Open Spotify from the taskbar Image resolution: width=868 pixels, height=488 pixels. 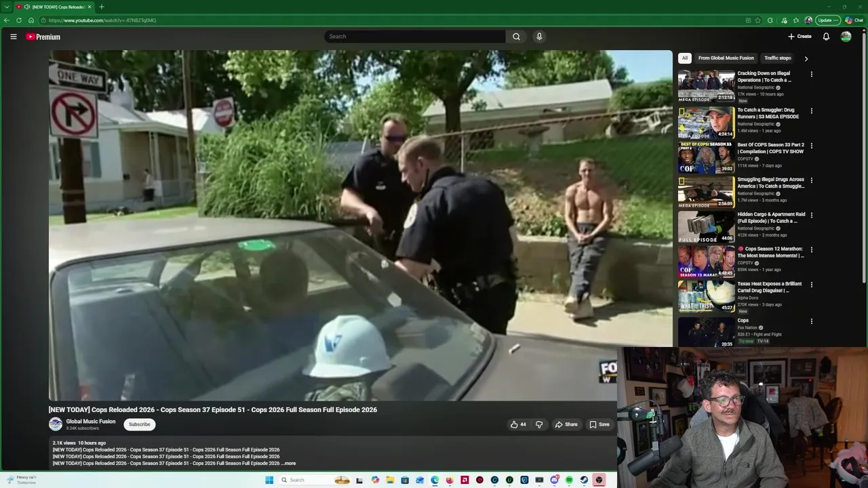click(x=569, y=480)
